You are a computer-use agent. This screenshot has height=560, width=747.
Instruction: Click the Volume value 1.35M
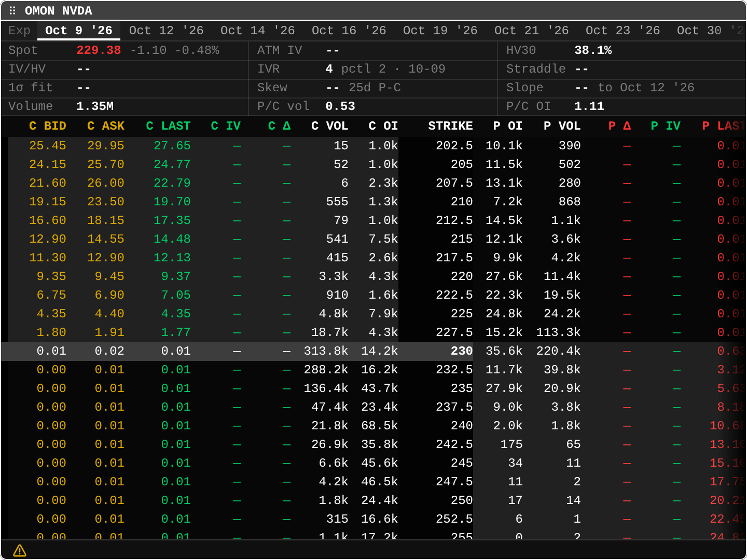point(95,106)
